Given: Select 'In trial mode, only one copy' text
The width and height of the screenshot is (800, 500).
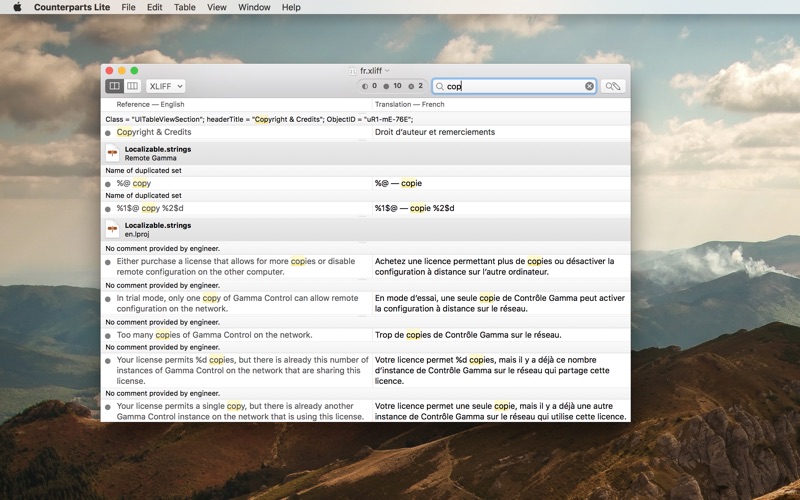Looking at the screenshot, I should [237, 303].
